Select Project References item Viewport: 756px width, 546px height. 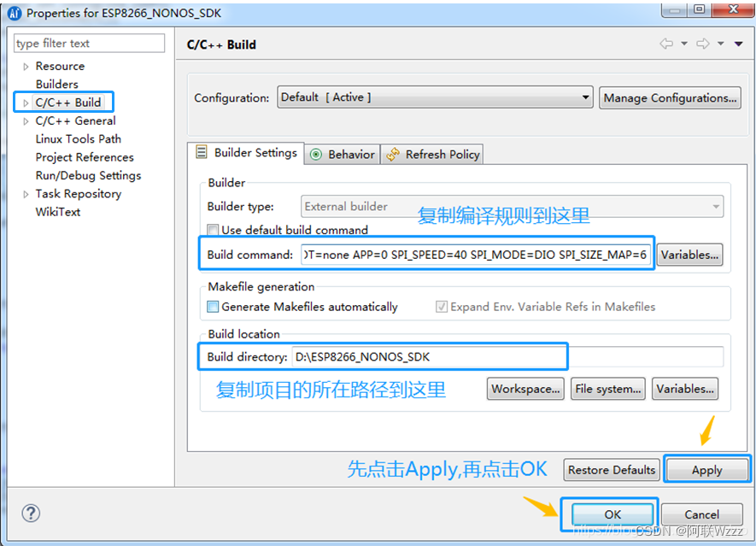point(85,158)
